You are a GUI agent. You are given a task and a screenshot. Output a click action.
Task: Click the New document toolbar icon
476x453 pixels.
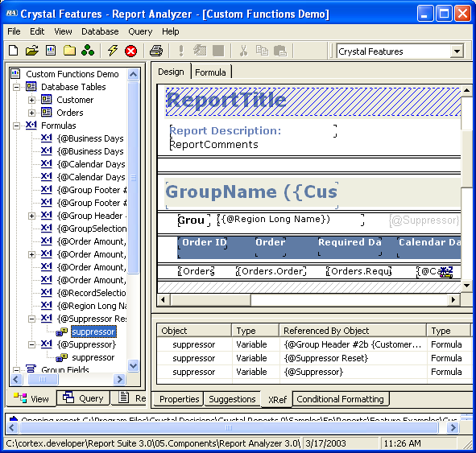[x=14, y=51]
